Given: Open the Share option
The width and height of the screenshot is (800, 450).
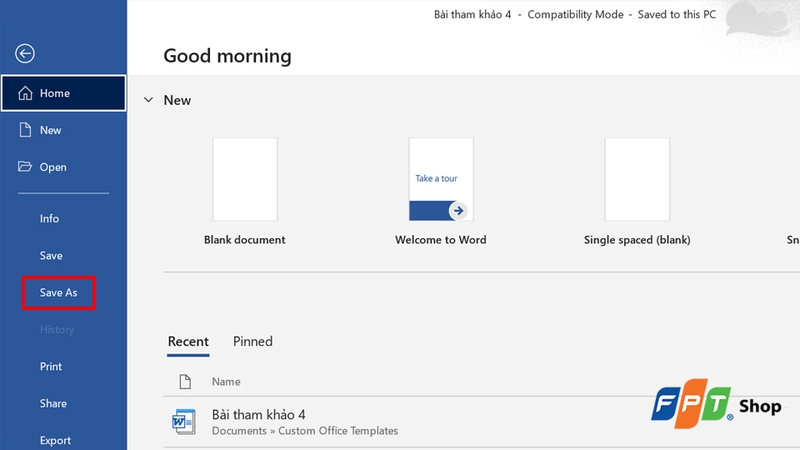Looking at the screenshot, I should 53,403.
